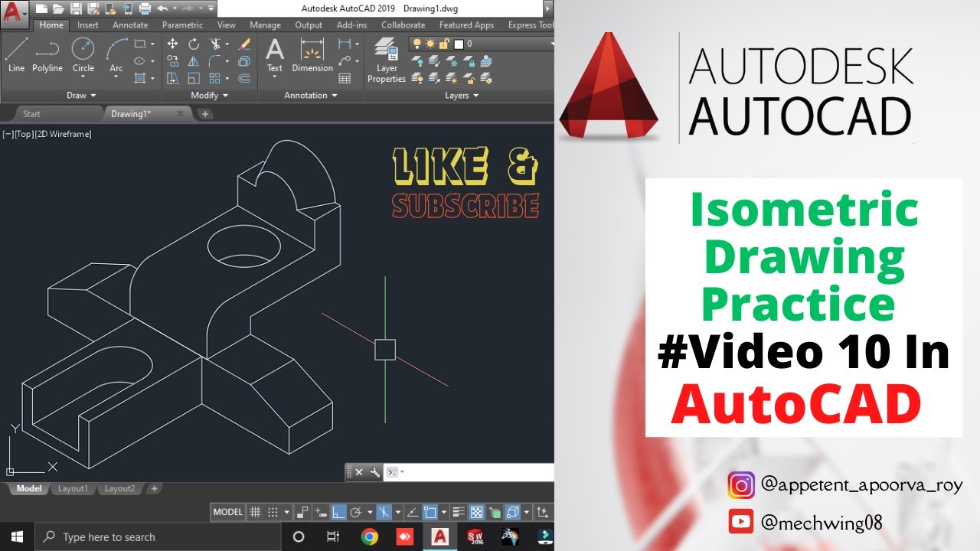Expand the Layers panel
The image size is (980, 551).
[x=462, y=96]
